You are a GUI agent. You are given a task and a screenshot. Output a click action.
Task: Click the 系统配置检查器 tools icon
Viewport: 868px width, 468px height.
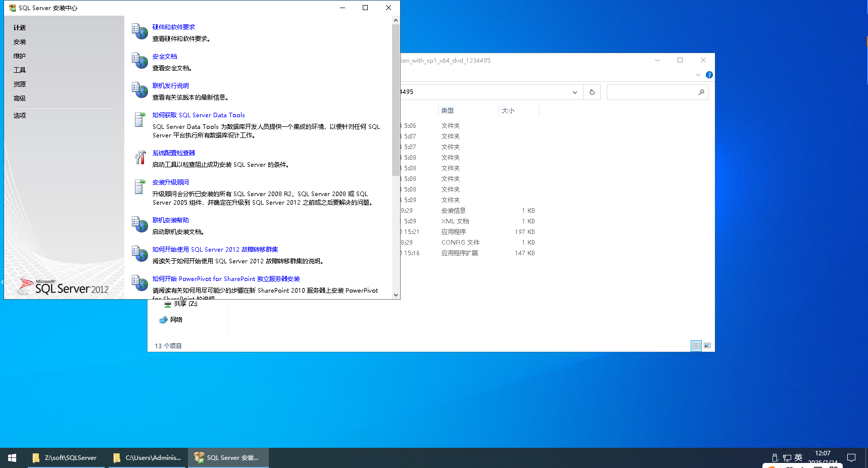(x=139, y=157)
